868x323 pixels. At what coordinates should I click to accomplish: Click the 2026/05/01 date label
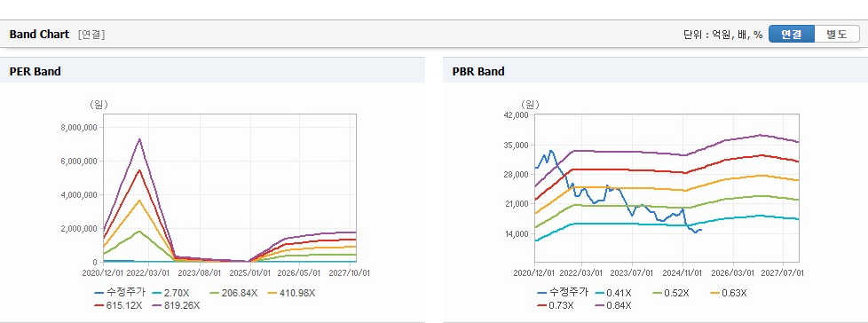tap(298, 272)
